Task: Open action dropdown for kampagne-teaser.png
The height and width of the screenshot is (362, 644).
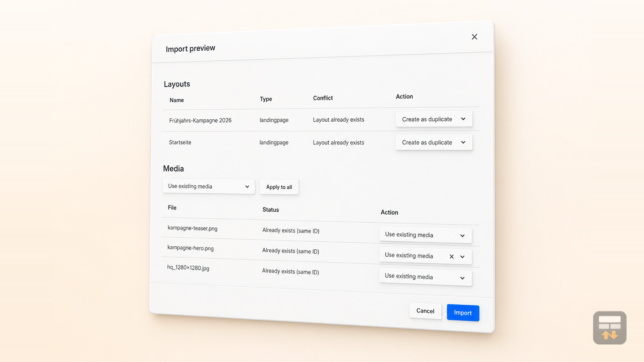Action: 425,235
